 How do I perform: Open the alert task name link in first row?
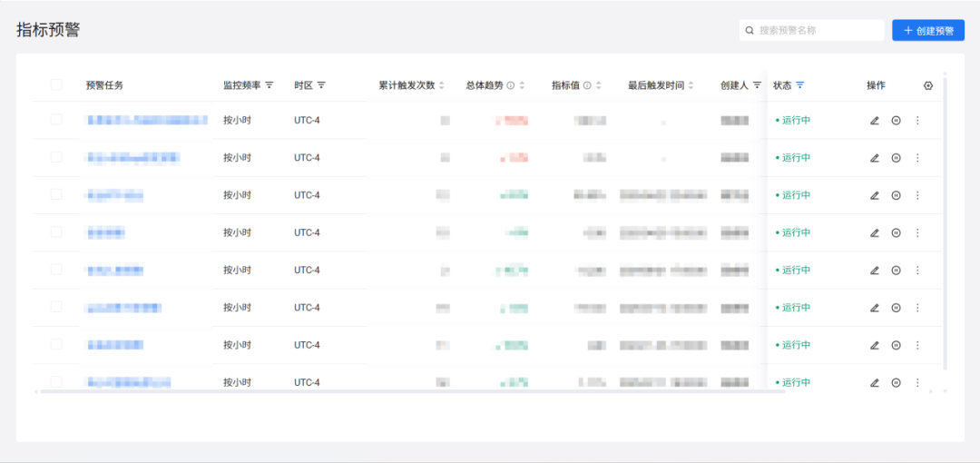click(147, 120)
